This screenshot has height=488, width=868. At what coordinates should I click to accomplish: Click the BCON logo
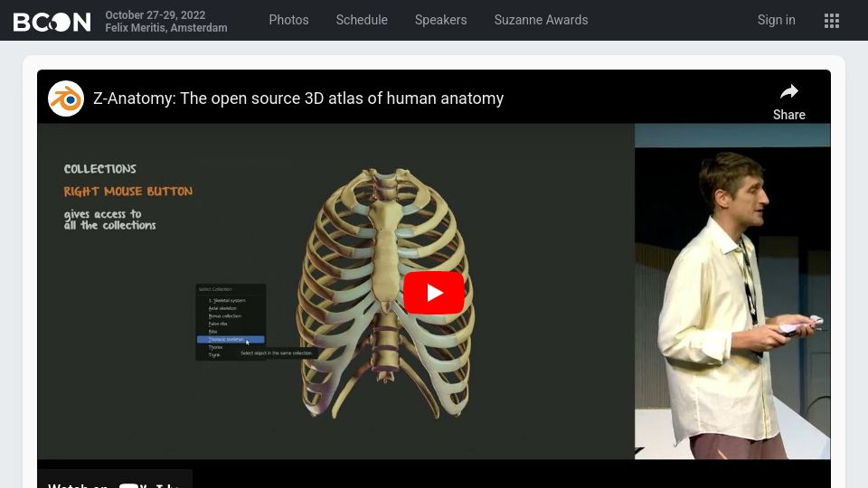tap(52, 21)
